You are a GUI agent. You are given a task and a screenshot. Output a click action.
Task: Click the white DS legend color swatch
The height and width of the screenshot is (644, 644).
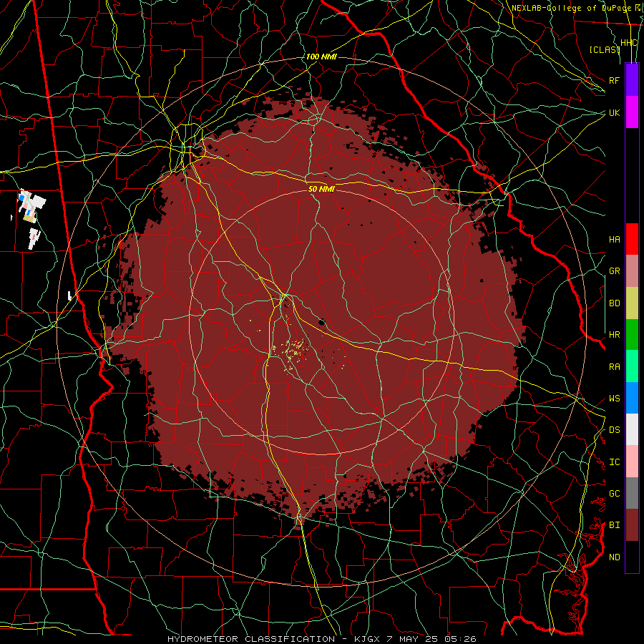point(632,429)
